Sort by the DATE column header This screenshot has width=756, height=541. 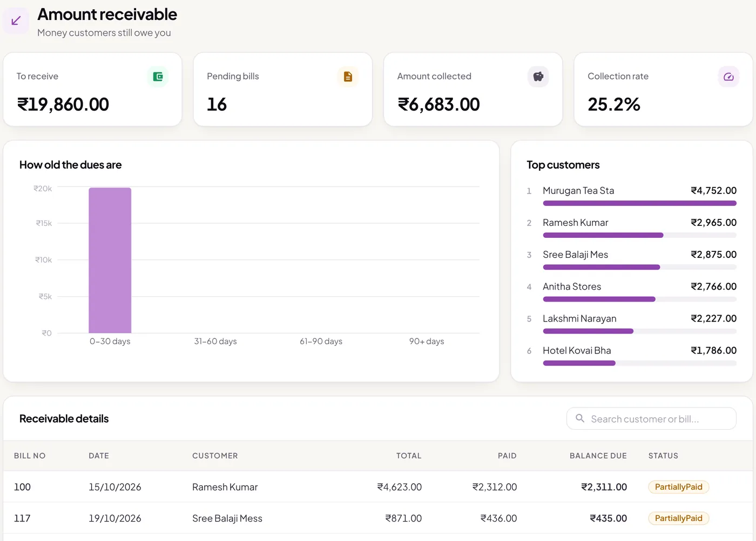(x=99, y=456)
